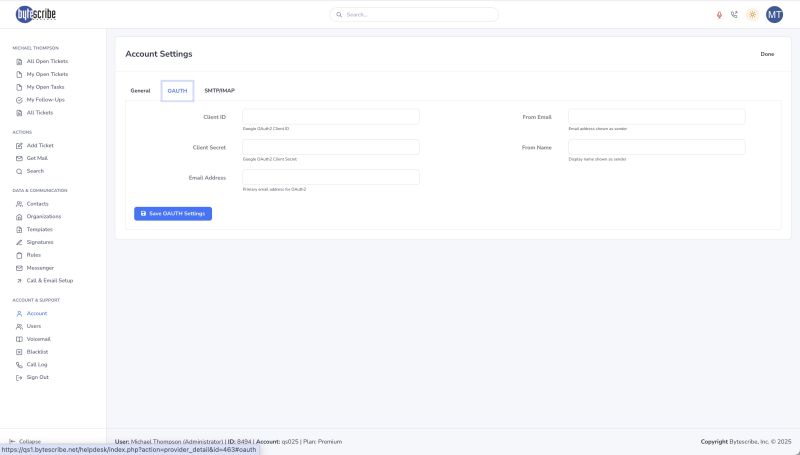The image size is (800, 455).
Task: Go to Call & Email Setup
Action: tap(49, 280)
